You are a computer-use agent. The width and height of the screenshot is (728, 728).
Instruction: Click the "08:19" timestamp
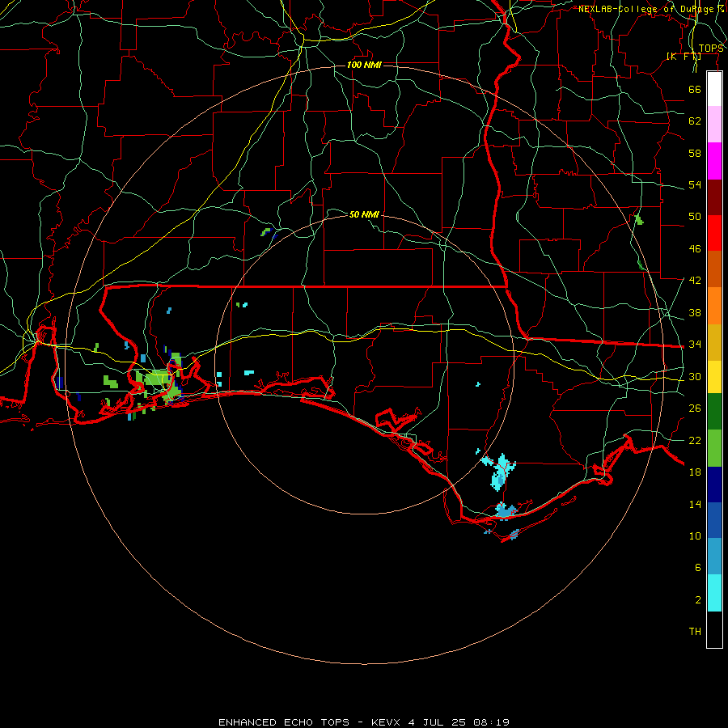[x=491, y=722]
